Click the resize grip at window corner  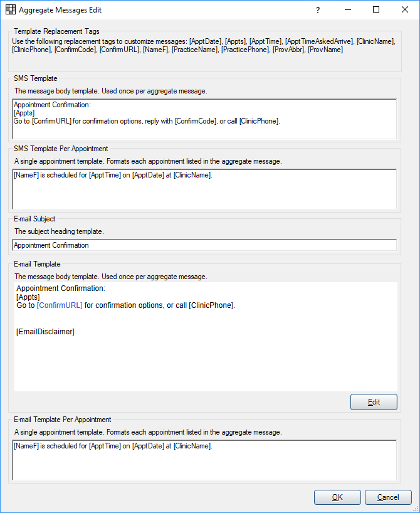(x=416, y=509)
